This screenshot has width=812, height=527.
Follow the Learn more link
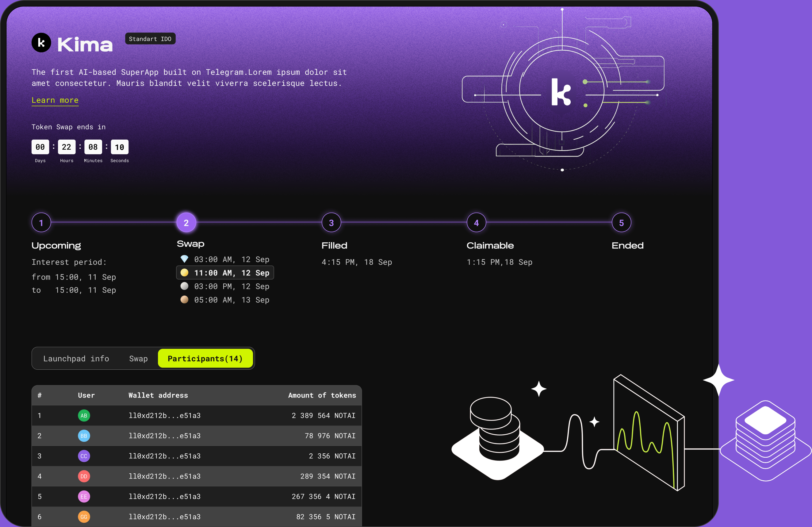tap(55, 100)
